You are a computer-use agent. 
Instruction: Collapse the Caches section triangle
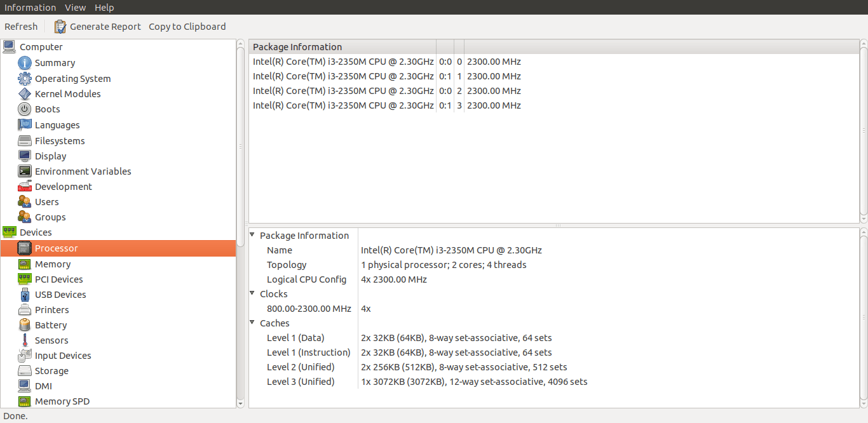click(x=252, y=323)
